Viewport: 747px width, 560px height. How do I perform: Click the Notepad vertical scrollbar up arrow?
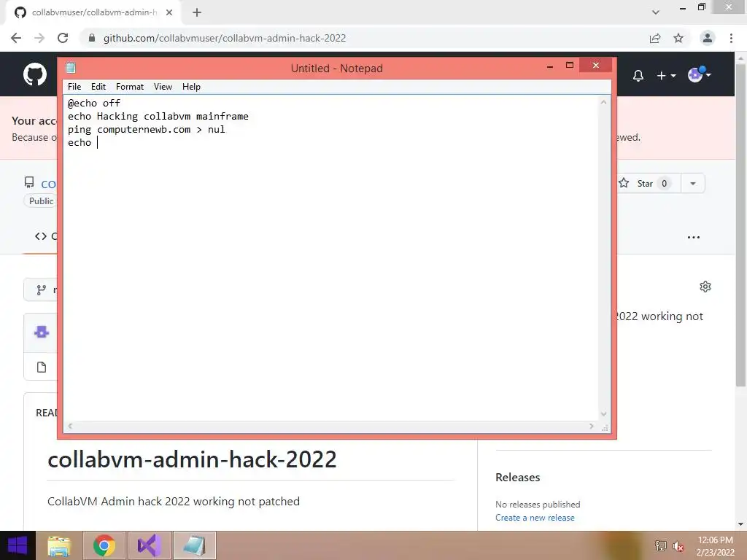click(x=603, y=102)
